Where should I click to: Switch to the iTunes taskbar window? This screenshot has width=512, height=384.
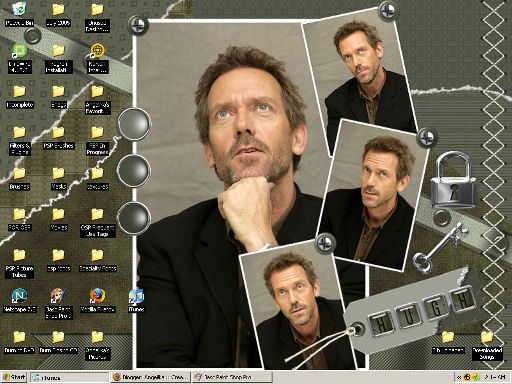(69, 377)
